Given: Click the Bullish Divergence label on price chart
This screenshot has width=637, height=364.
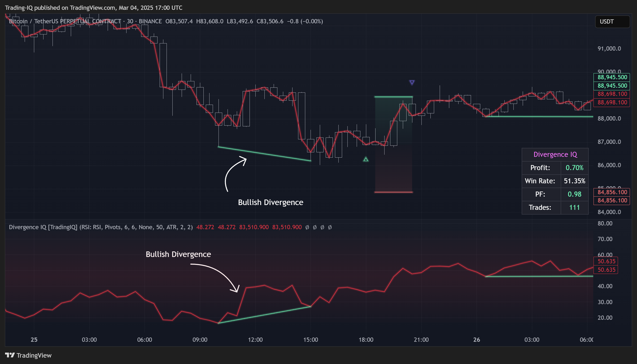Looking at the screenshot, I should (270, 202).
